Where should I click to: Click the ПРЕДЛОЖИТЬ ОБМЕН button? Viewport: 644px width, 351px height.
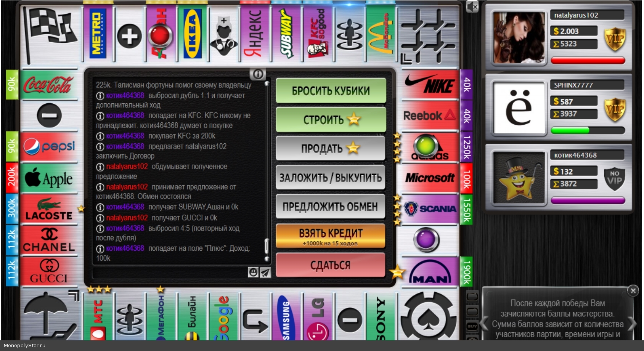coord(331,206)
